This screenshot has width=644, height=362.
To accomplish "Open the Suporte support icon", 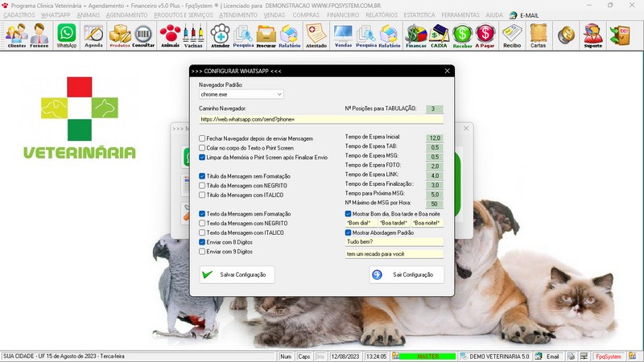I will 593,35.
